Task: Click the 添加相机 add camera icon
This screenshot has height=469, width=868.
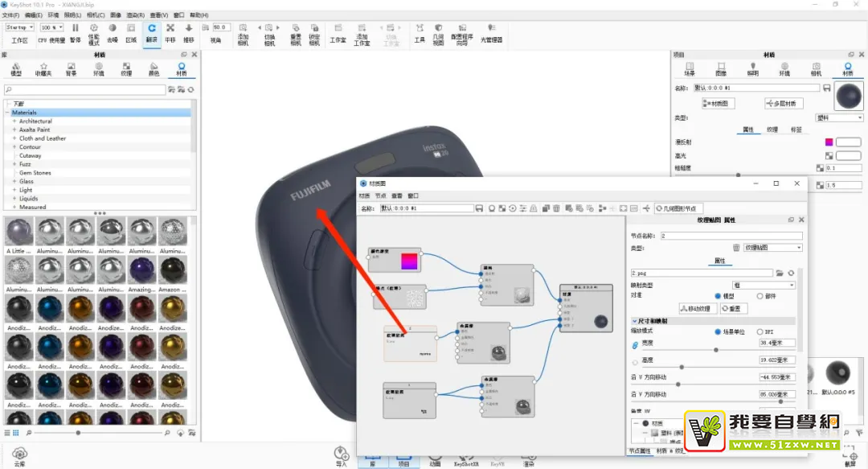Action: point(243,35)
